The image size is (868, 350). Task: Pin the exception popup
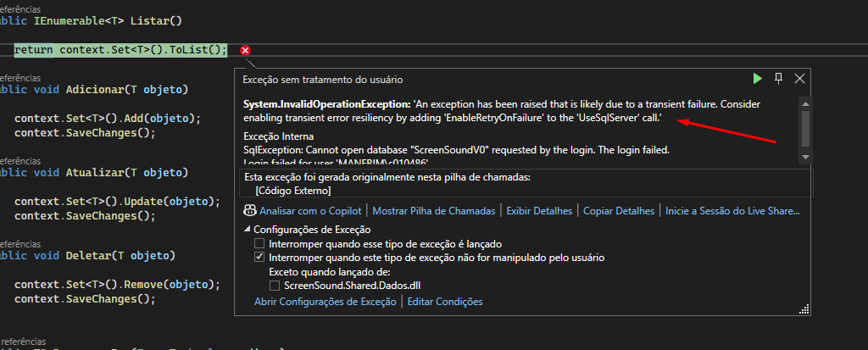coord(778,79)
